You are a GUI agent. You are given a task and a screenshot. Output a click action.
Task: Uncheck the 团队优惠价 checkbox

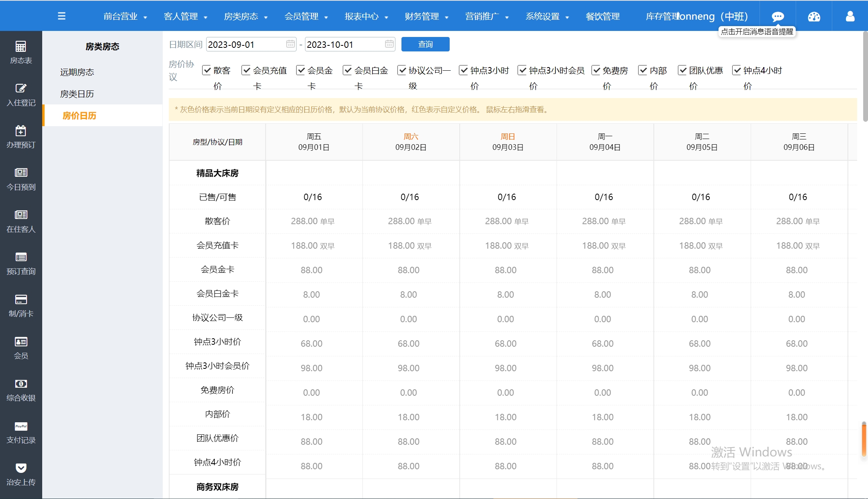click(x=682, y=70)
